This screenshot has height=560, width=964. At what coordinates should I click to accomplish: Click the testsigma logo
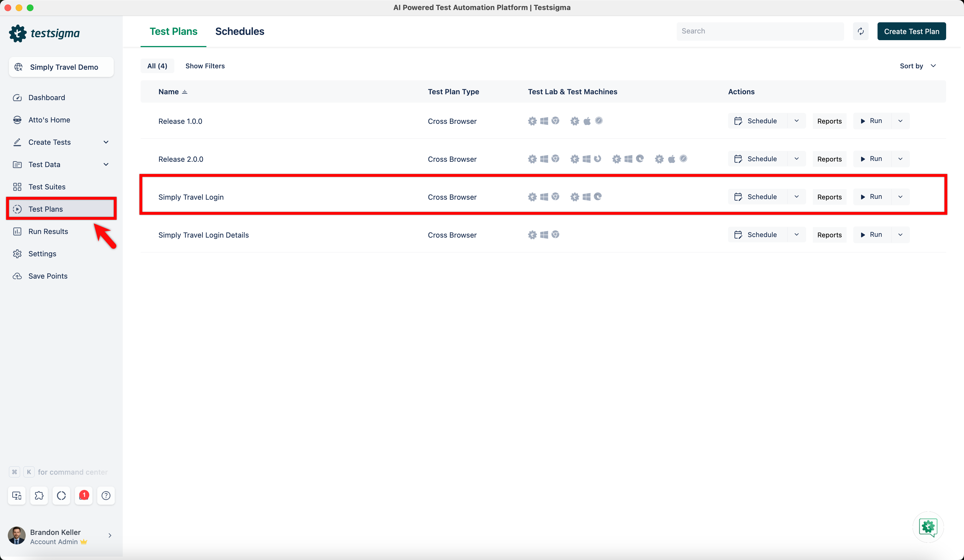click(44, 34)
